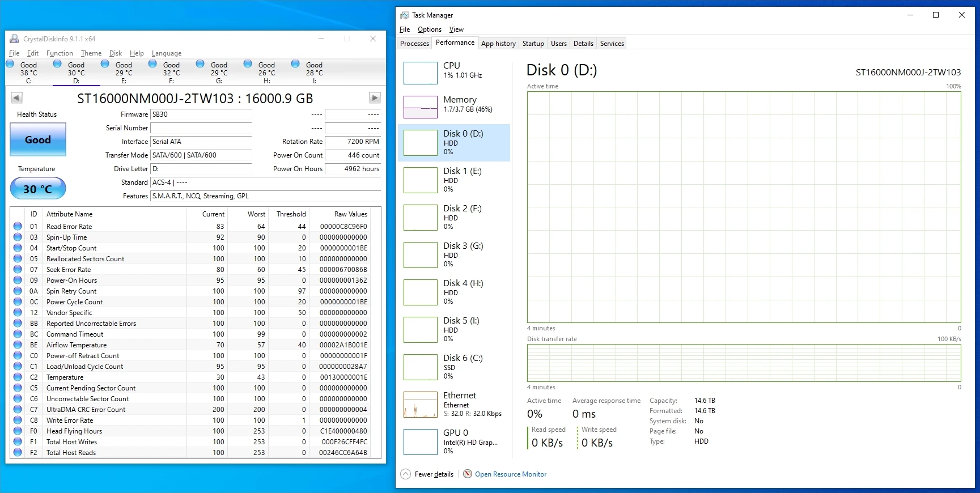Open the GPU 0 performance view
This screenshot has width=980, height=493.
click(x=454, y=441)
